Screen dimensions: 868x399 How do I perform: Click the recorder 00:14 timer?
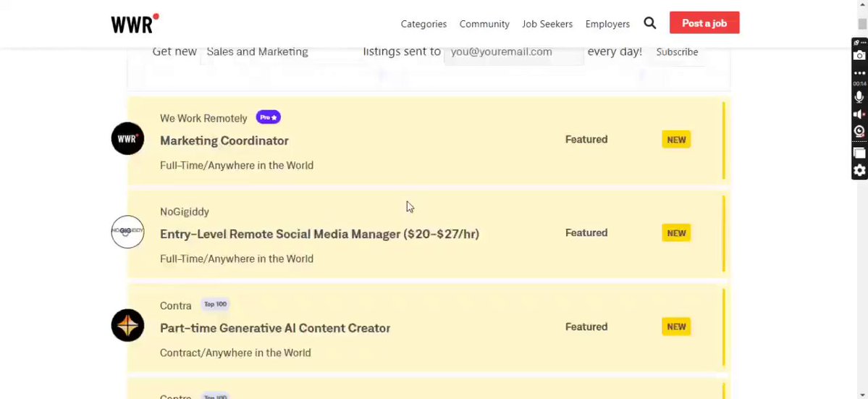(859, 83)
